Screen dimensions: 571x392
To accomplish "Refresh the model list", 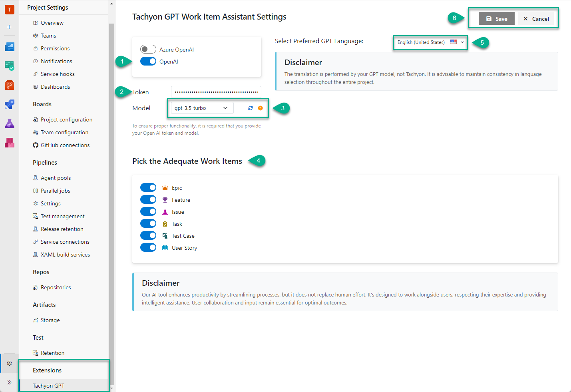I will pos(250,108).
